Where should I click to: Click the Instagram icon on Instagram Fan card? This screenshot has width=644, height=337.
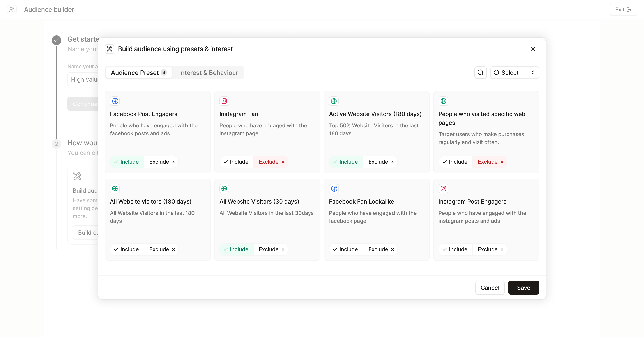click(224, 101)
